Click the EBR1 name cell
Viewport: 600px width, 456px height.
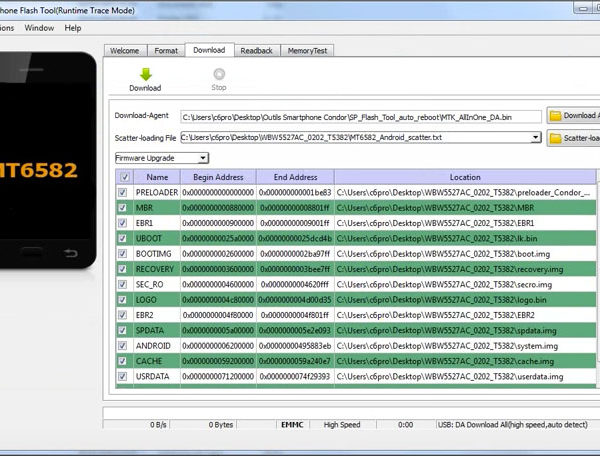tap(157, 223)
